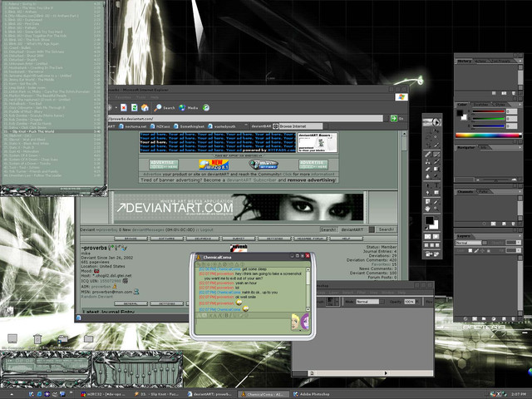Viewport: 532px width, 399px height.
Task: Open the nocturna.net link in Links bar
Action: click(x=133, y=126)
